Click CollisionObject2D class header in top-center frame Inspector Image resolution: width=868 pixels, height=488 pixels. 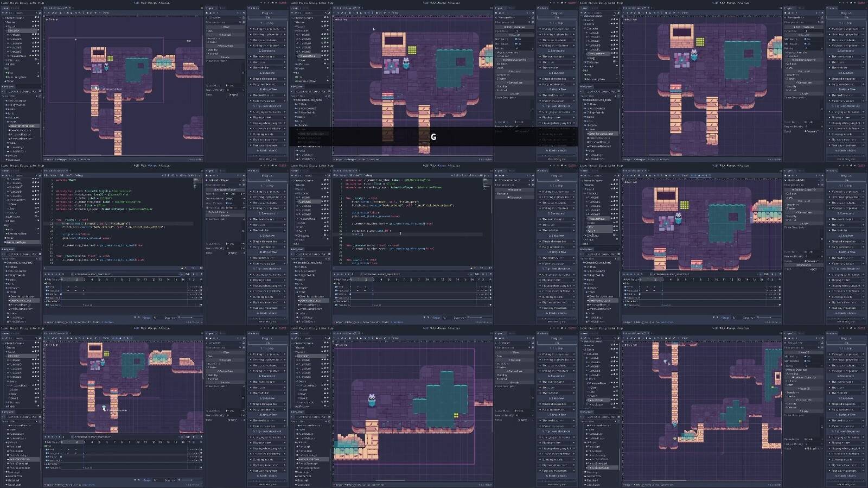[514, 59]
